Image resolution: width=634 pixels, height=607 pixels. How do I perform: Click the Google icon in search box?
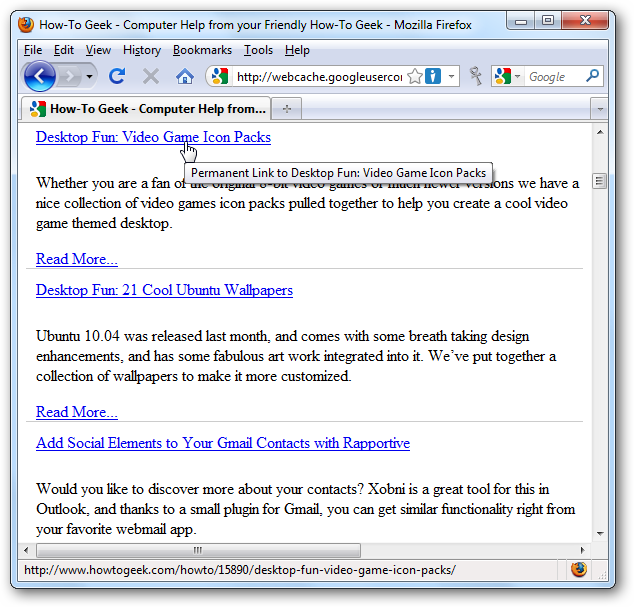click(x=503, y=76)
